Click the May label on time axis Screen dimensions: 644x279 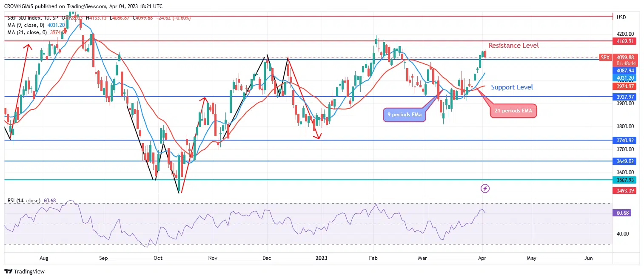pyautogui.click(x=532, y=258)
